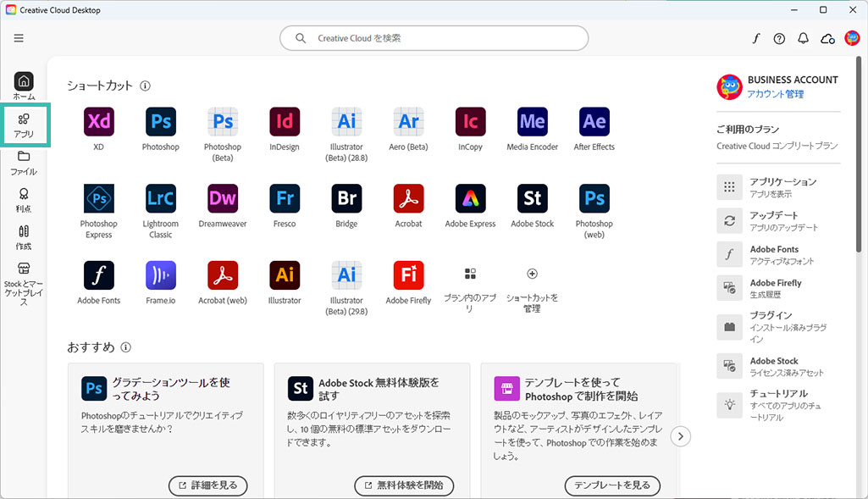Open the apps in plan (プラン内のアプリ) tile
Viewport: 868px width, 499px height.
(470, 288)
